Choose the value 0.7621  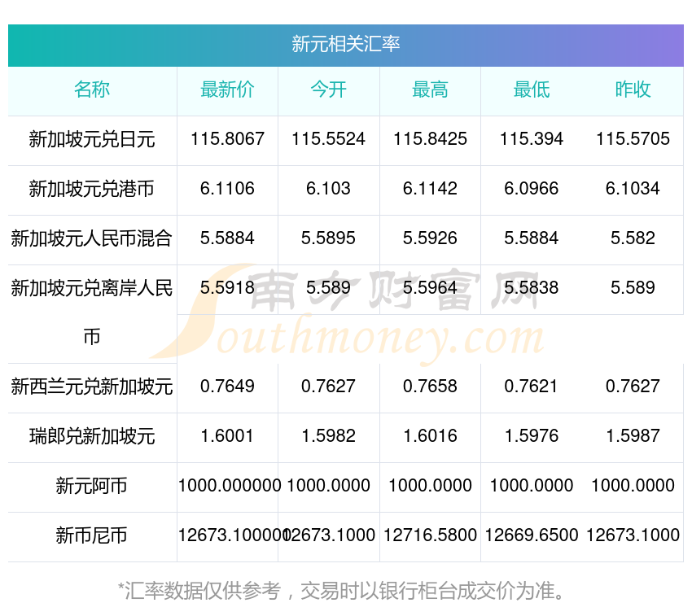532,387
